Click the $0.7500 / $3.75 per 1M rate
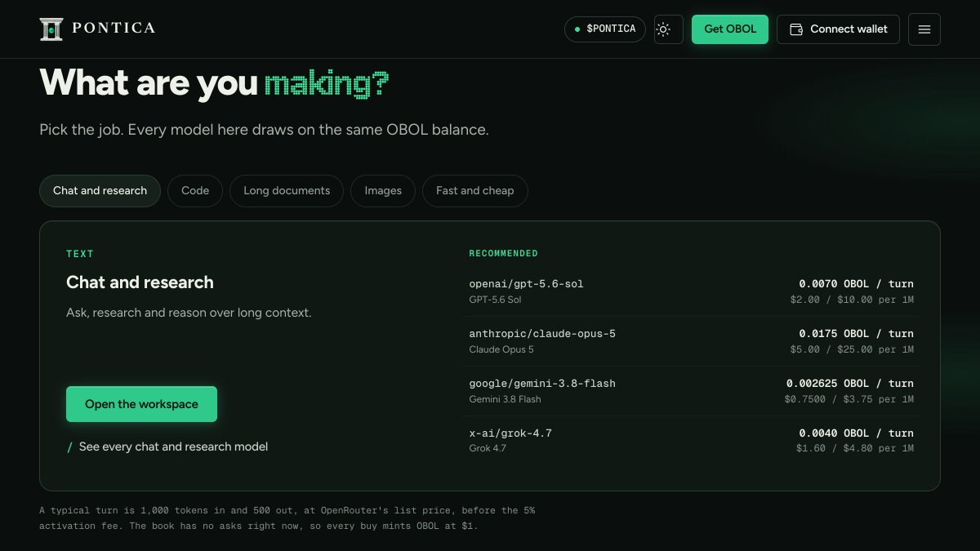The image size is (980, 551). tap(849, 399)
